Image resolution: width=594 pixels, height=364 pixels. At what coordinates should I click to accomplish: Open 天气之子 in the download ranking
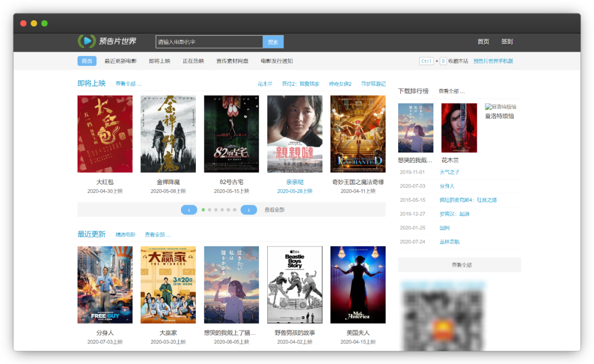(x=450, y=172)
